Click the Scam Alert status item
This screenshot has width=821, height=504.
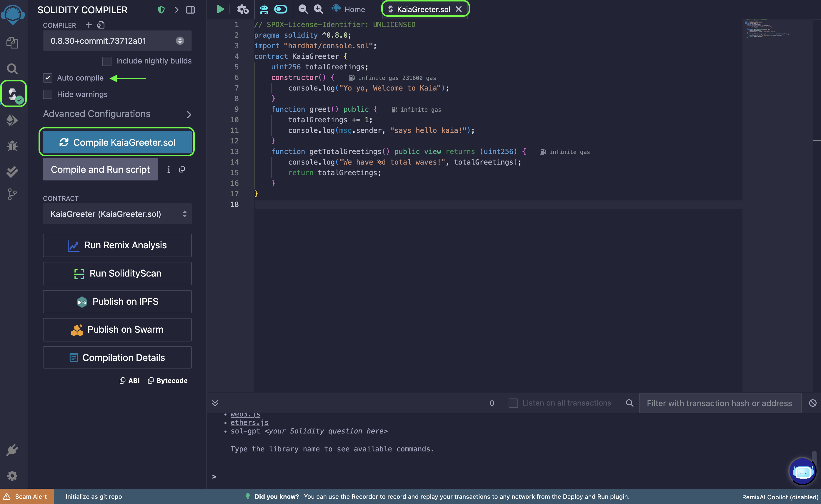tap(27, 497)
